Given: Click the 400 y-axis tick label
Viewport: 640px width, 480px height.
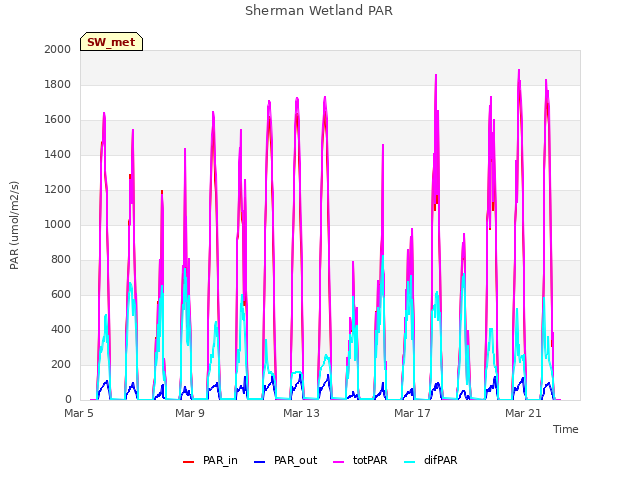Looking at the screenshot, I should pyautogui.click(x=61, y=329).
